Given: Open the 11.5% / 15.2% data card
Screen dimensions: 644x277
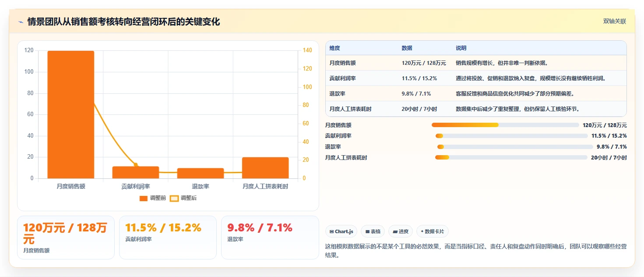Looking at the screenshot, I should [168, 238].
